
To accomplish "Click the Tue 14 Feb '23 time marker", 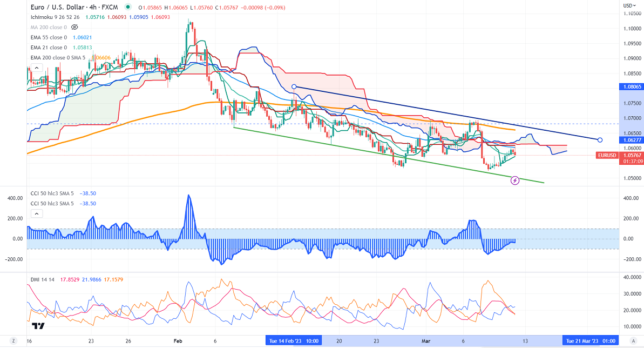I will (x=294, y=340).
